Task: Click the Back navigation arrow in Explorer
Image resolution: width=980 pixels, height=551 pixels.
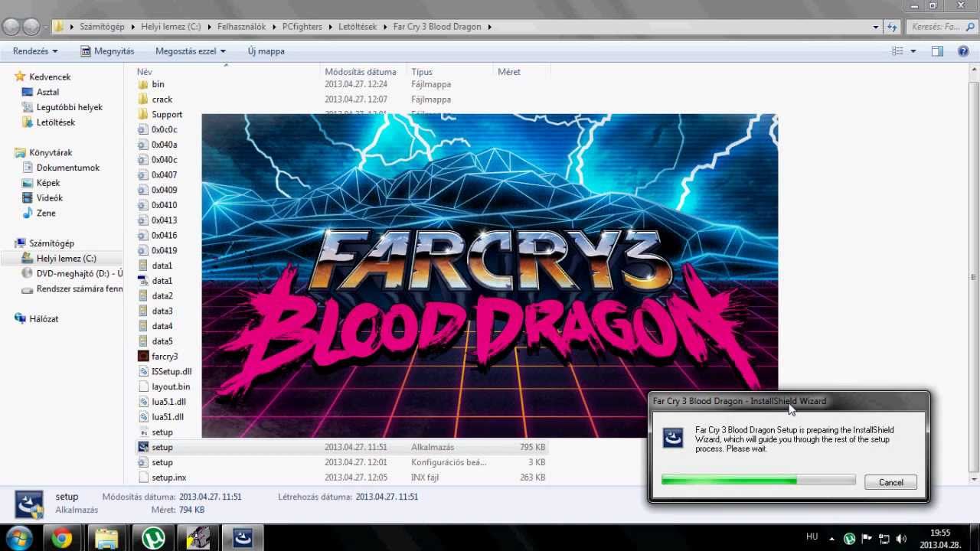Action: coord(11,27)
